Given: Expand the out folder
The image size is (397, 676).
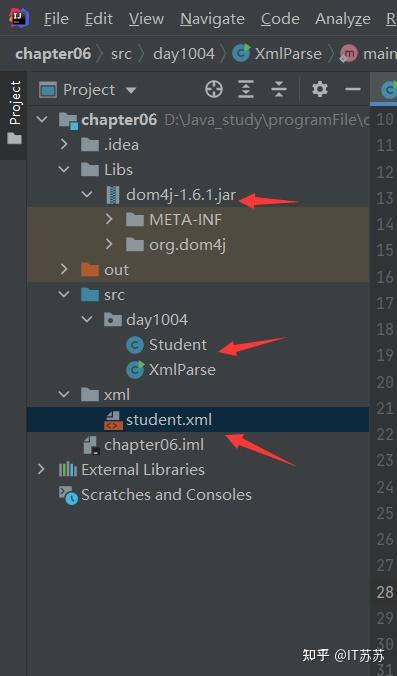Looking at the screenshot, I should point(64,269).
